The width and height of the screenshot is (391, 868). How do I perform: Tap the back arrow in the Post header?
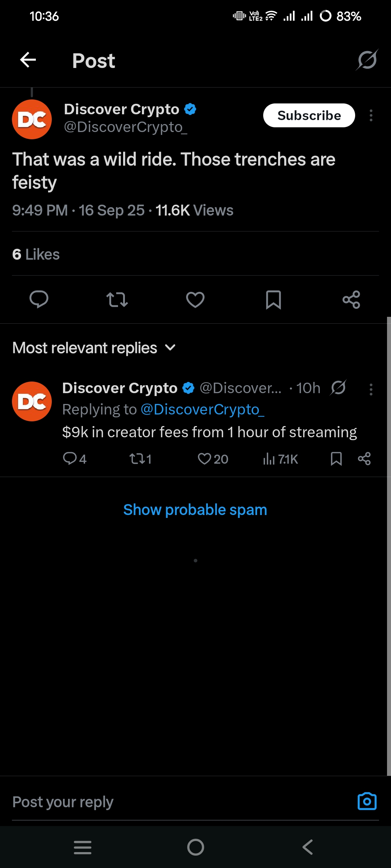coord(28,60)
